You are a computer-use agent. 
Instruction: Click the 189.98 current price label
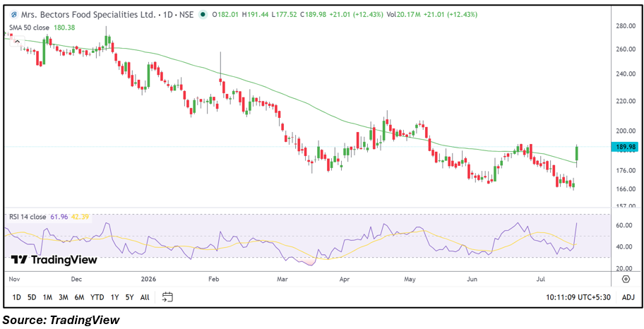pos(625,147)
